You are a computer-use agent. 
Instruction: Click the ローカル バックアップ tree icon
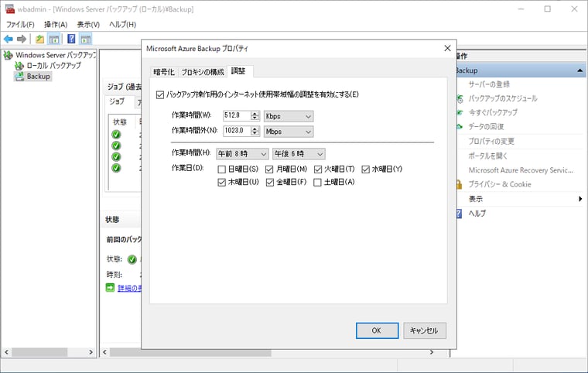pyautogui.click(x=19, y=66)
